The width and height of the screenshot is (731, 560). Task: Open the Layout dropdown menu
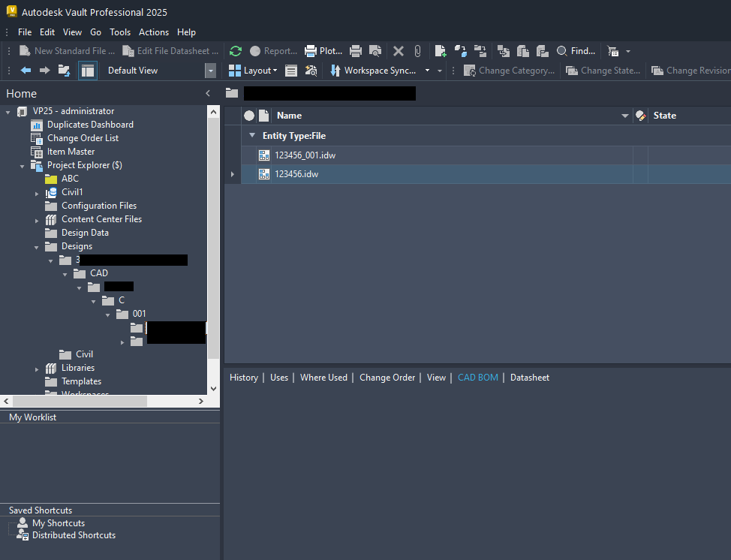click(253, 70)
